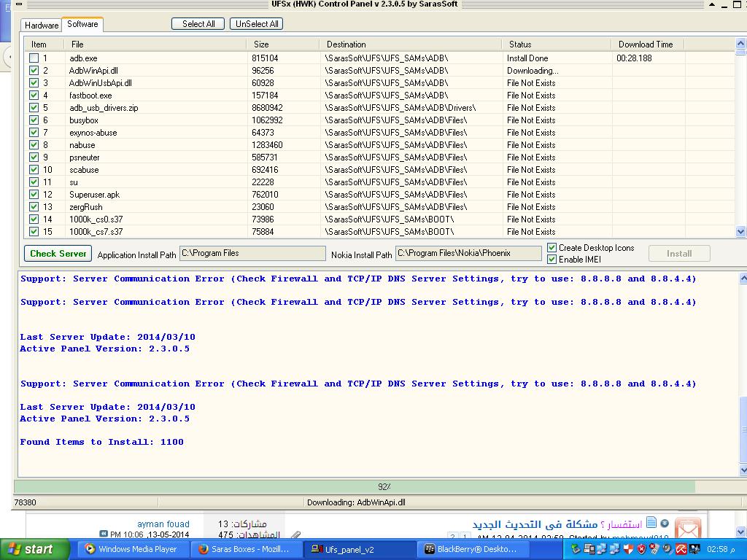Check the adb.exe item 1 checkbox
Viewport: 747px width, 560px height.
coord(34,58)
